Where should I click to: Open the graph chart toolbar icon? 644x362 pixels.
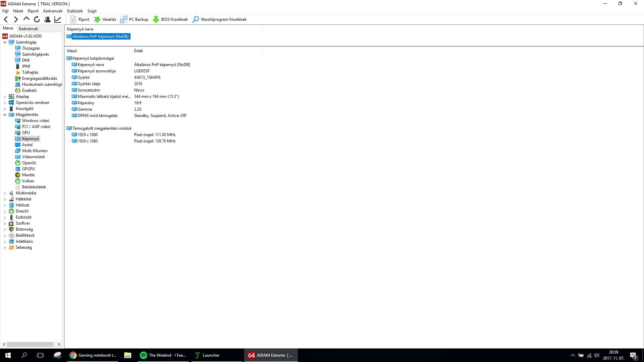(58, 19)
